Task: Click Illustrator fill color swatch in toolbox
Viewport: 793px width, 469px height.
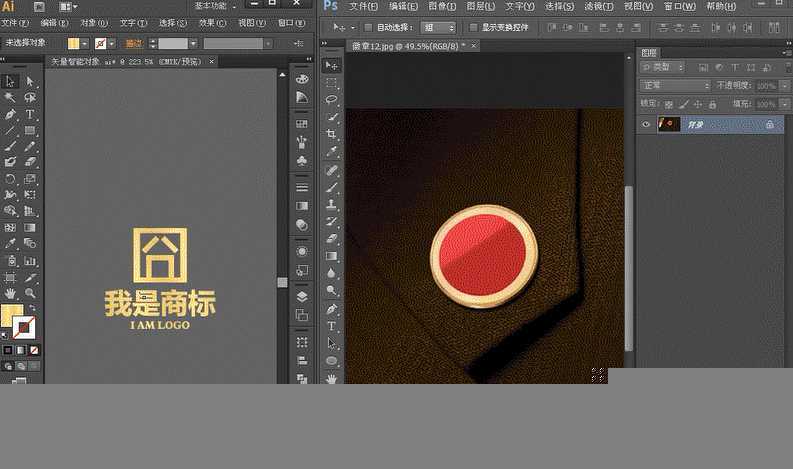Action: [x=11, y=315]
